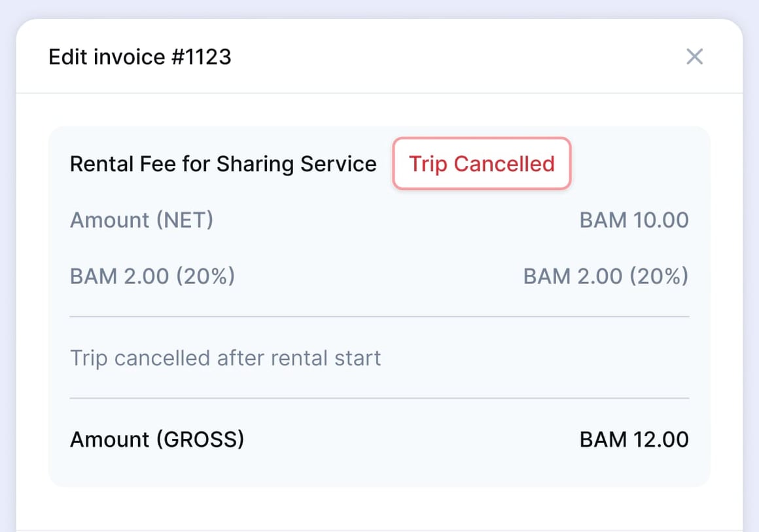Select the BAM 2.00 (20%) tax label

coord(152,275)
